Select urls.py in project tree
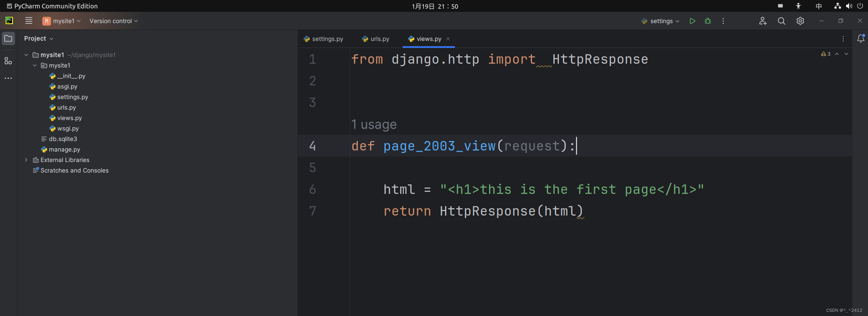Image resolution: width=868 pixels, height=316 pixels. (x=63, y=107)
